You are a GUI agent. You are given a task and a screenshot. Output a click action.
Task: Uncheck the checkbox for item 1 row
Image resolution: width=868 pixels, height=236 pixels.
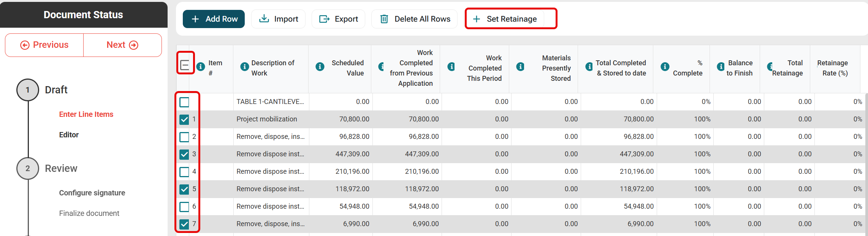point(184,120)
